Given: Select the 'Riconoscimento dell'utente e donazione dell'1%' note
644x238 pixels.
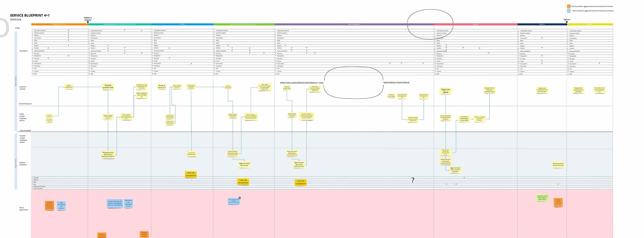Looking at the screenshot, I should [108, 154].
